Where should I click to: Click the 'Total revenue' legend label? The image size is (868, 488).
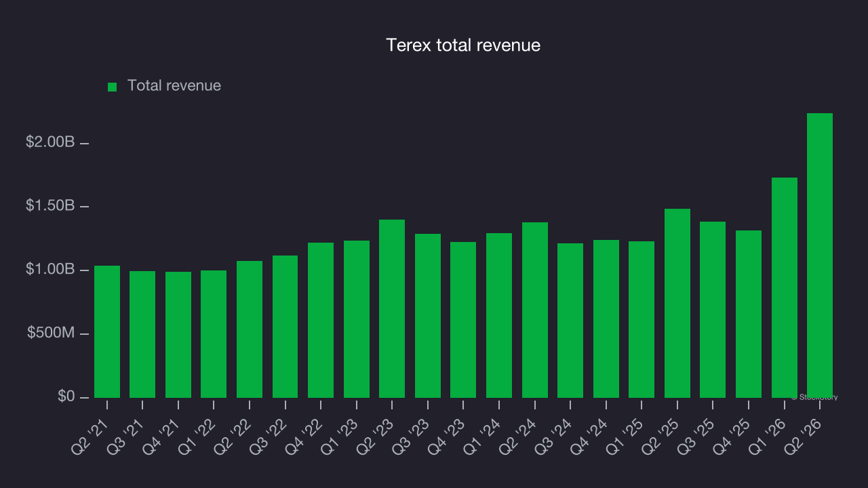[x=174, y=85]
